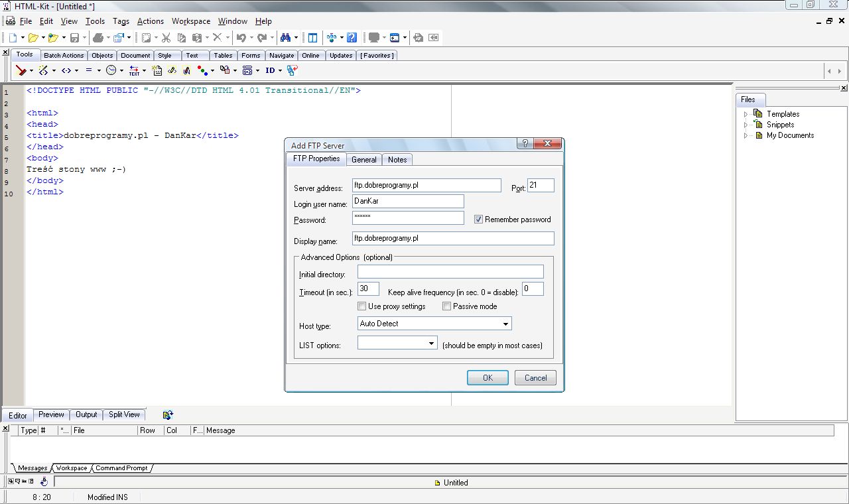The height and width of the screenshot is (504, 849).
Task: Open dropdown arrow next to HTML Tidy broom
Action: pyautogui.click(x=31, y=70)
